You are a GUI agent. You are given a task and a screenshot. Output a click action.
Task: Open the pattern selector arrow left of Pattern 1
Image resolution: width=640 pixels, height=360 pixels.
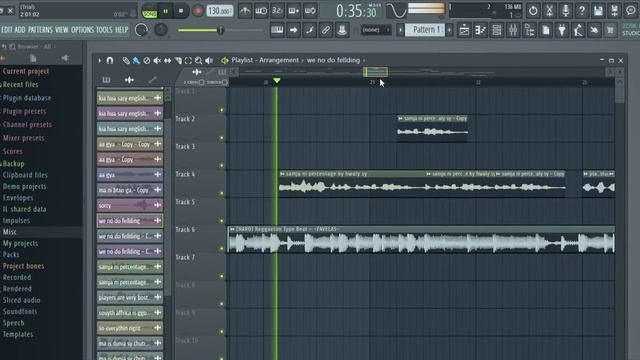(400, 30)
